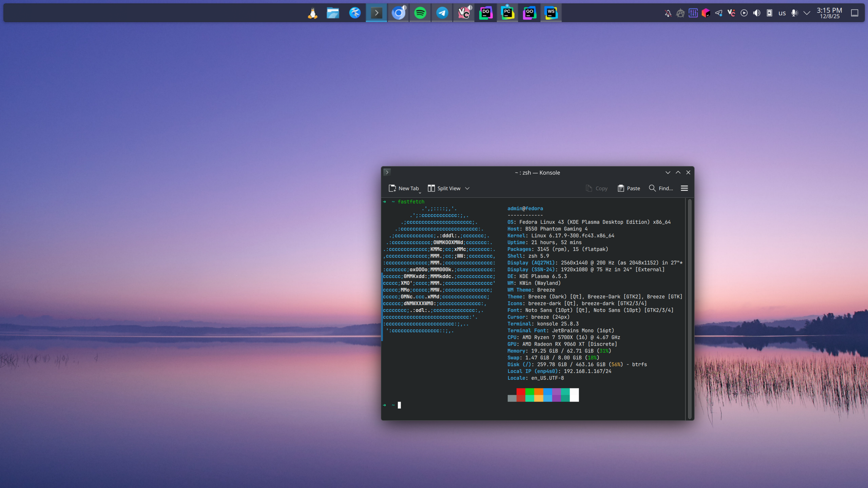Switch keyboard layout via us indicator
Viewport: 868px width, 488px height.
782,13
